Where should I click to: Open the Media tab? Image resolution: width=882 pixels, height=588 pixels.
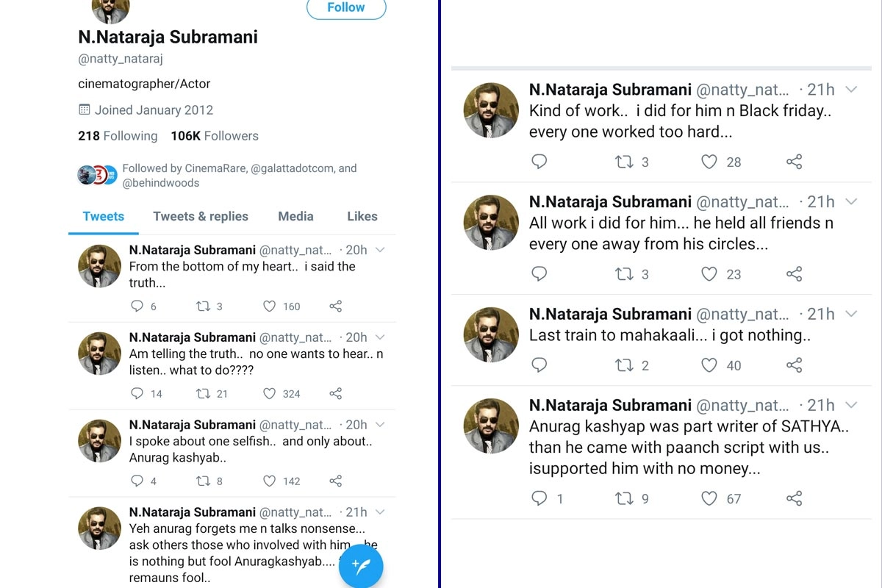pos(295,217)
